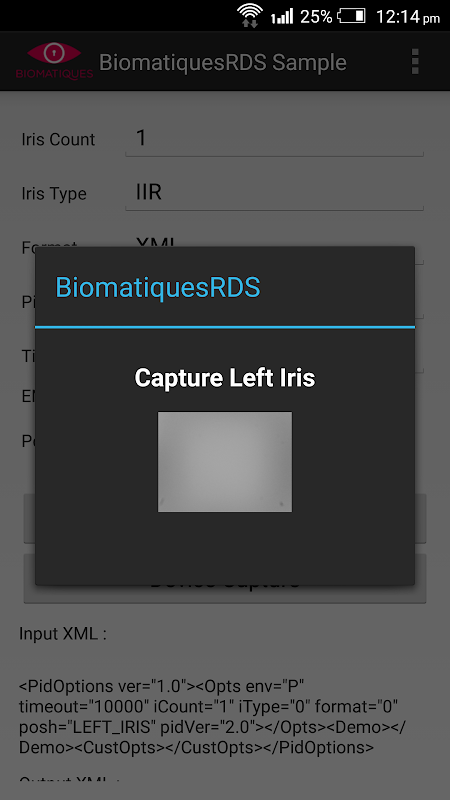This screenshot has width=450, height=800.
Task: Tap the mobile signal strength icon
Action: 282,16
